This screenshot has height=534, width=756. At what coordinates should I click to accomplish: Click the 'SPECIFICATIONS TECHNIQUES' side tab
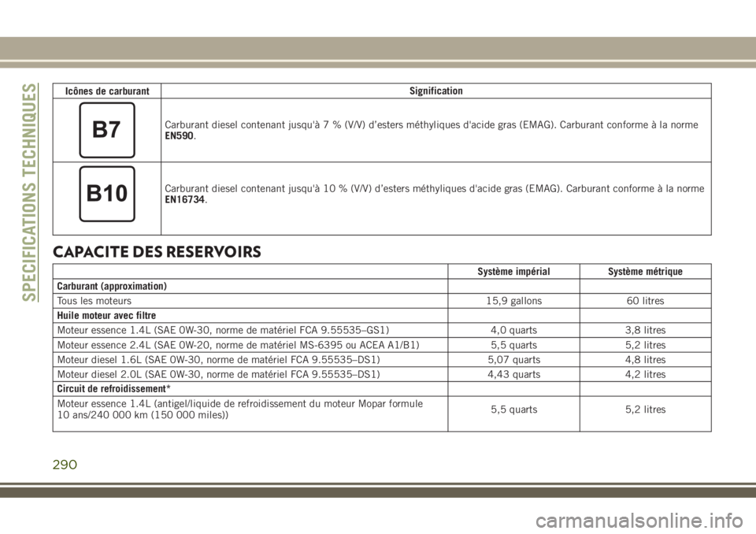(x=31, y=192)
